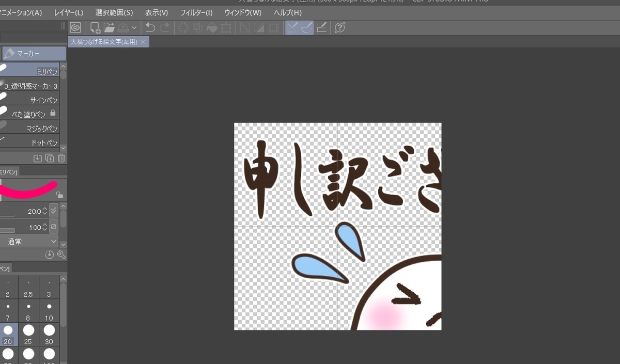620x364 pixels.
Task: Click tool property scroll down arrow
Action: click(x=64, y=244)
